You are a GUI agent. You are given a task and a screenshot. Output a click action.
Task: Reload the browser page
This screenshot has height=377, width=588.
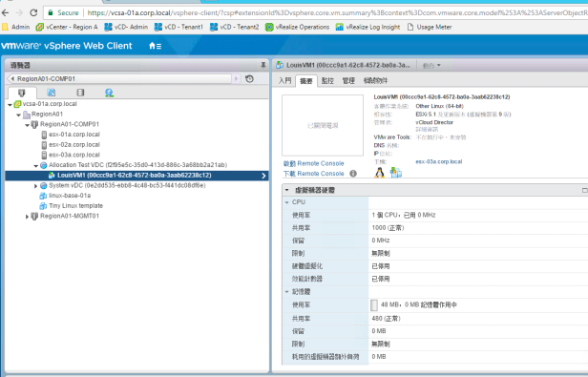(33, 12)
